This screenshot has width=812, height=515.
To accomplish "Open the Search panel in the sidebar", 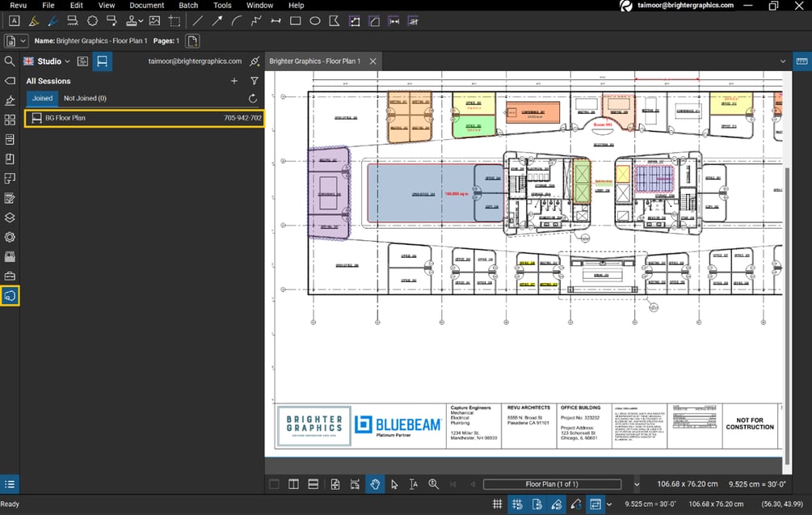I will [x=10, y=61].
